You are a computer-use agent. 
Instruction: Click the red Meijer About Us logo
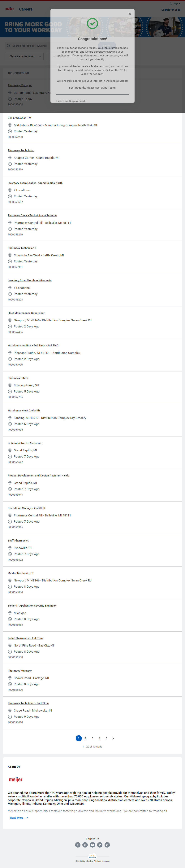(16, 779)
